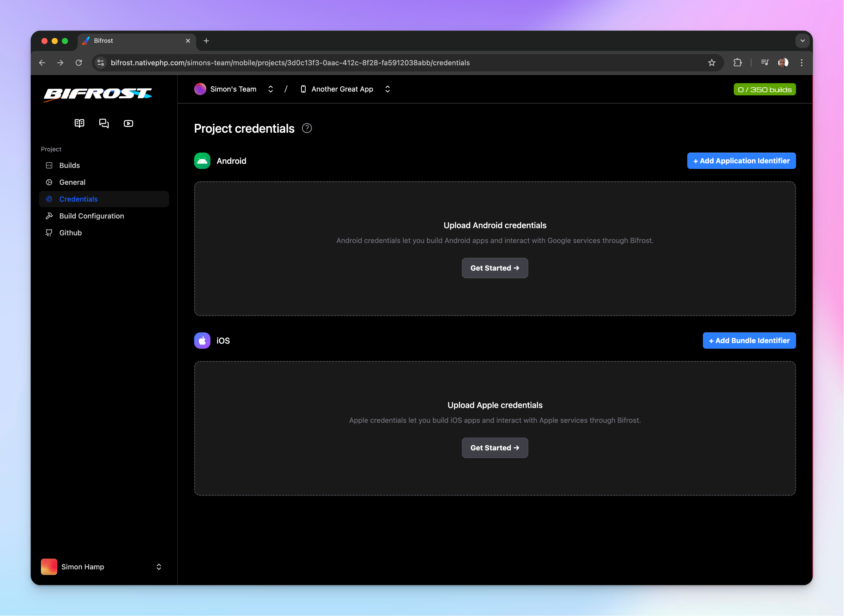The height and width of the screenshot is (616, 844).
Task: Click the Simon Hamp user name
Action: click(83, 567)
